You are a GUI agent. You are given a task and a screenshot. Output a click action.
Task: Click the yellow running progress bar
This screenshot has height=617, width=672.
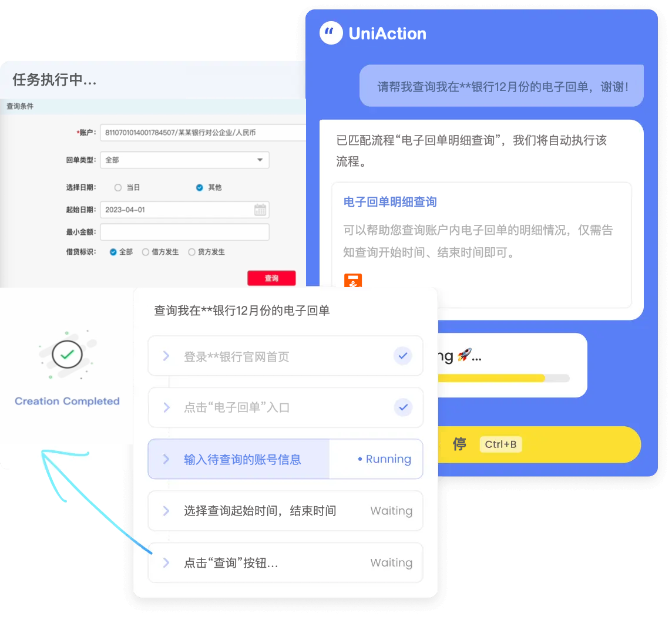491,379
